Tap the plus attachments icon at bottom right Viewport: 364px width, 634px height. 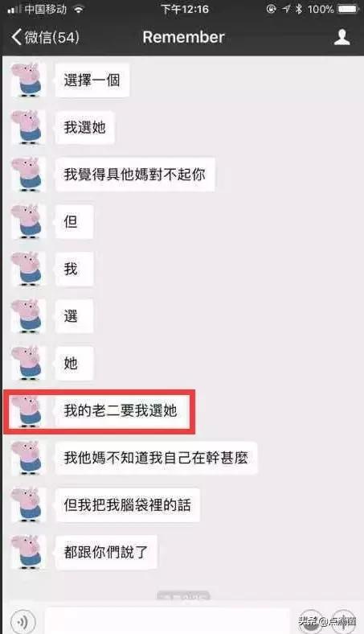(343, 620)
